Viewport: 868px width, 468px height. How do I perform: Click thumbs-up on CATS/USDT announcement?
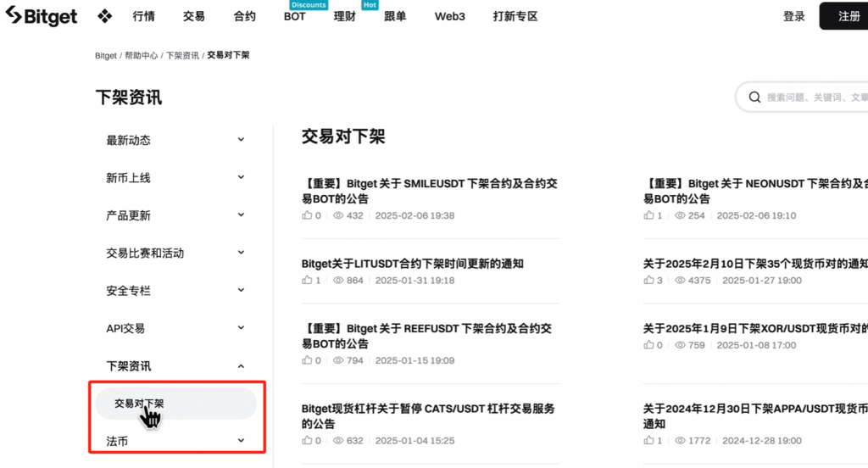point(307,441)
